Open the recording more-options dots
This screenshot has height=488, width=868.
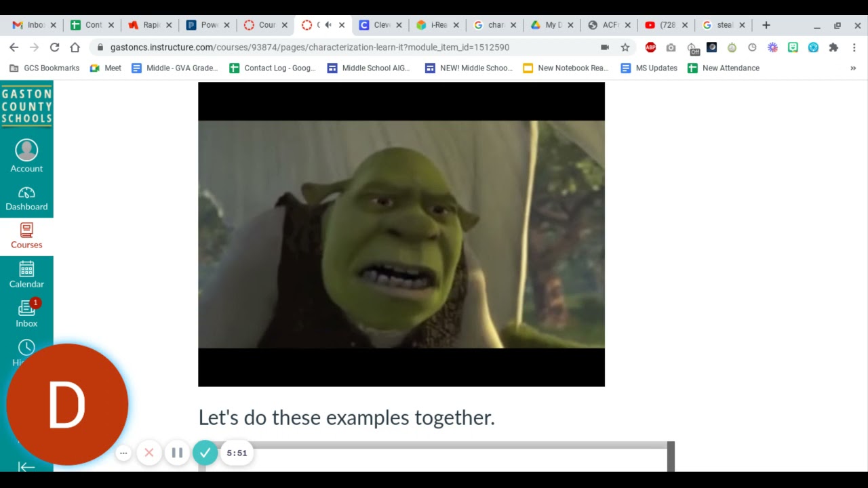(123, 453)
